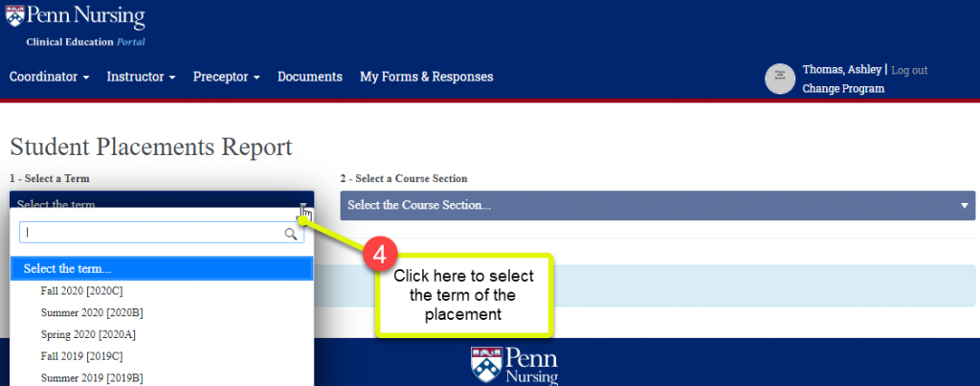Open the Coordinator menu

point(49,77)
